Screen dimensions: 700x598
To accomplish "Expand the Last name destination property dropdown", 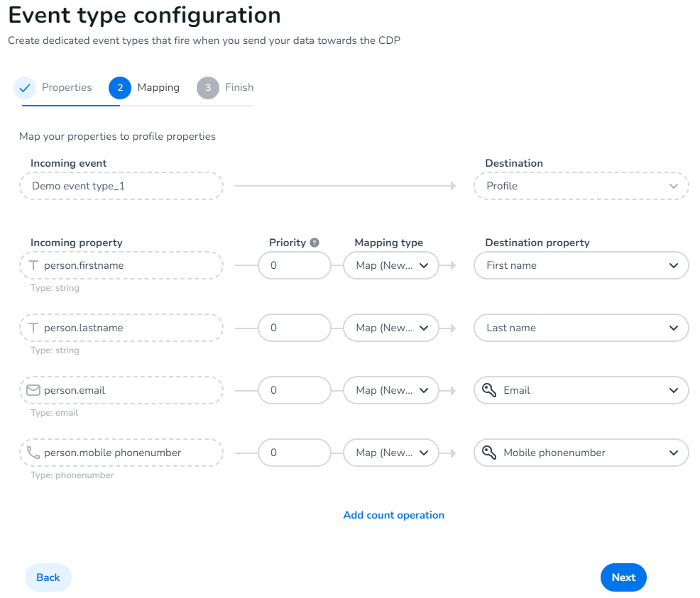I will point(581,328).
